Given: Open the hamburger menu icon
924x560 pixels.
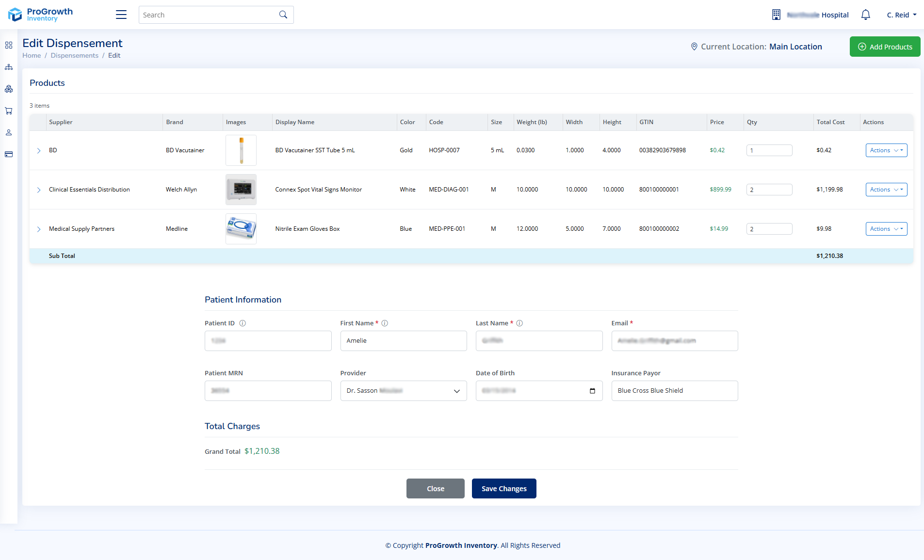Looking at the screenshot, I should (x=121, y=15).
